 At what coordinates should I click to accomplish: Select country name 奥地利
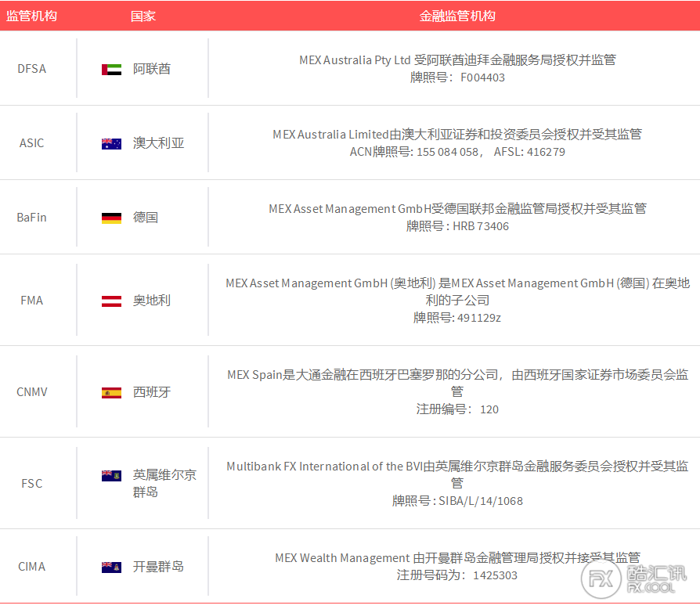coord(152,301)
